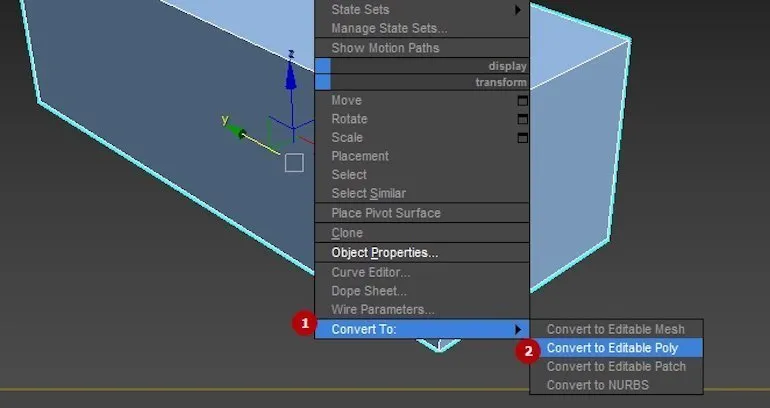Image resolution: width=770 pixels, height=408 pixels.
Task: Click the green Y-axis gizmo handle
Action: pos(240,130)
